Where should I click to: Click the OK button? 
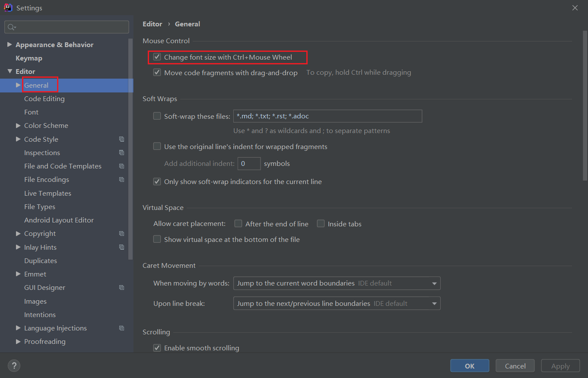pos(470,366)
